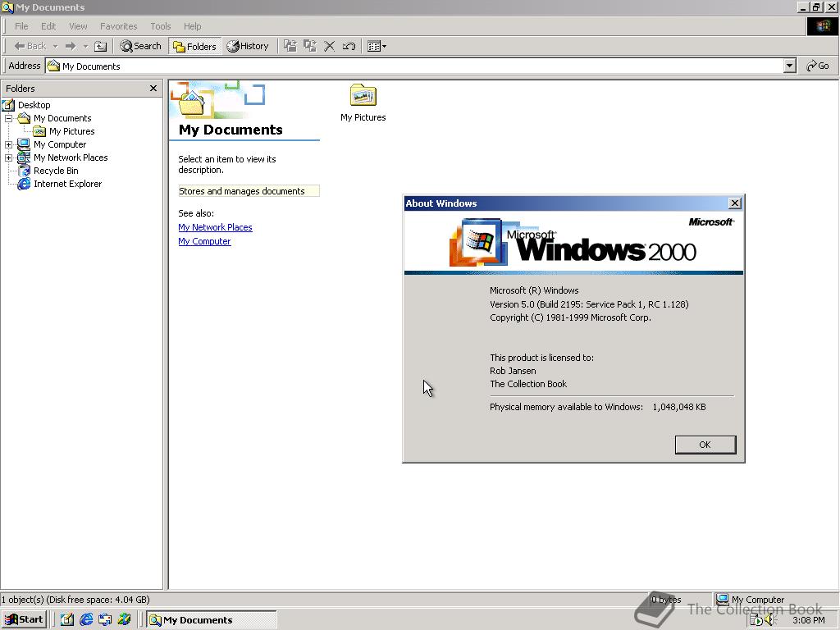This screenshot has width=840, height=630.
Task: Click the 1,048,048 KB memory value
Action: [679, 407]
